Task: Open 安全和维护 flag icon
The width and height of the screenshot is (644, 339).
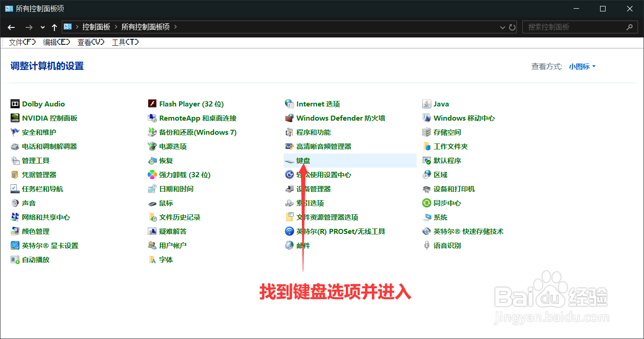Action: 15,132
